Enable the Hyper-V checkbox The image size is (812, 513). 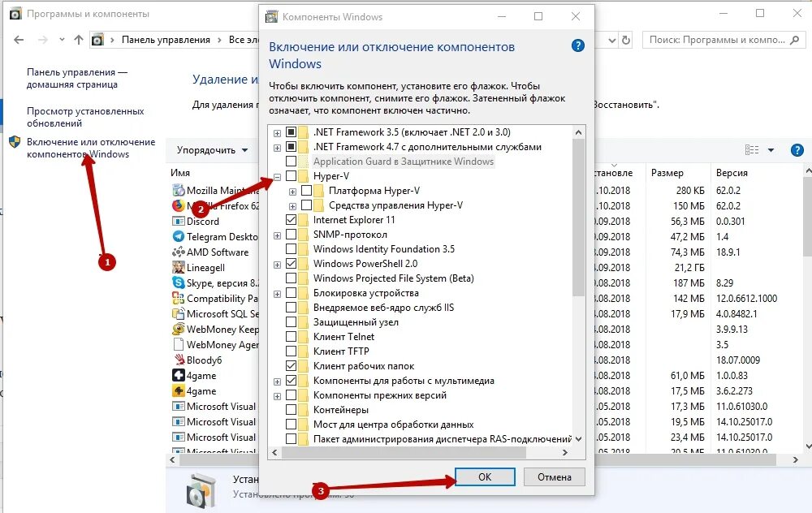point(291,176)
